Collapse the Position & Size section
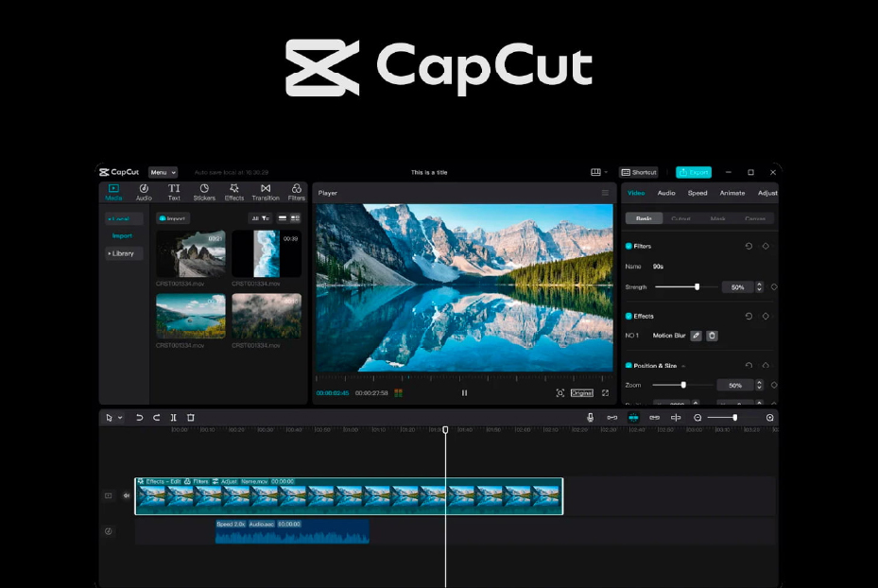Viewport: 878px width, 588px height. [x=683, y=366]
